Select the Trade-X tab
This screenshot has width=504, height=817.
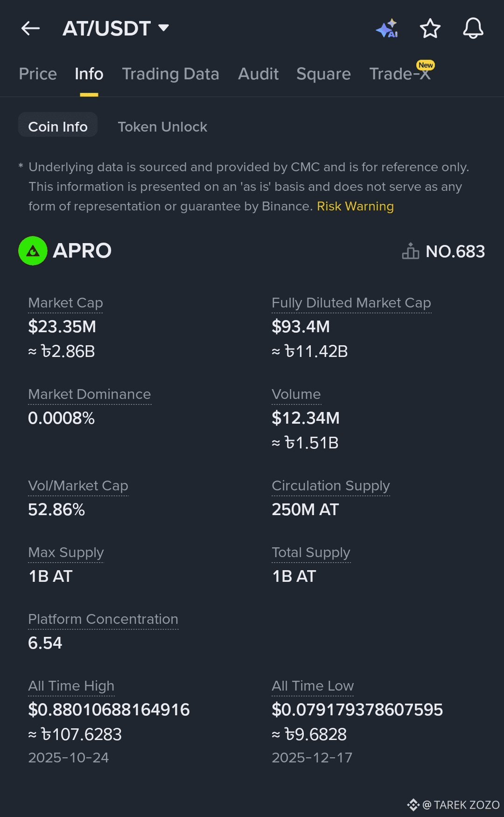coord(400,74)
